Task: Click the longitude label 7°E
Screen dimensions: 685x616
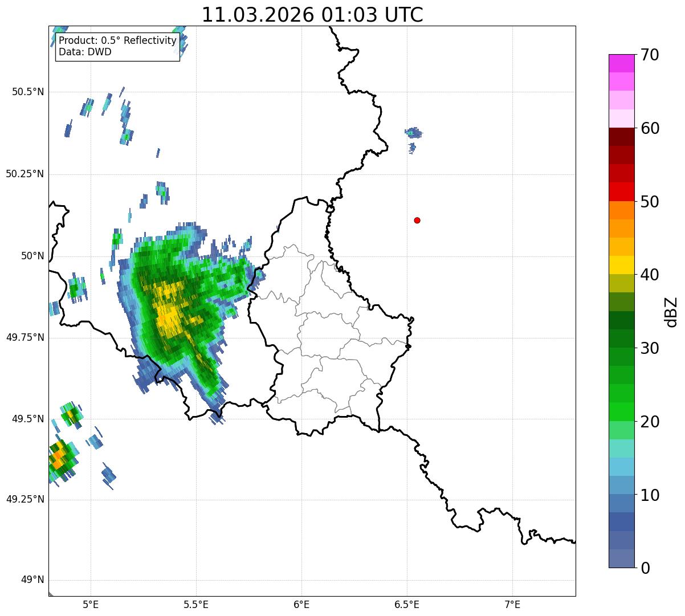Action: point(512,604)
